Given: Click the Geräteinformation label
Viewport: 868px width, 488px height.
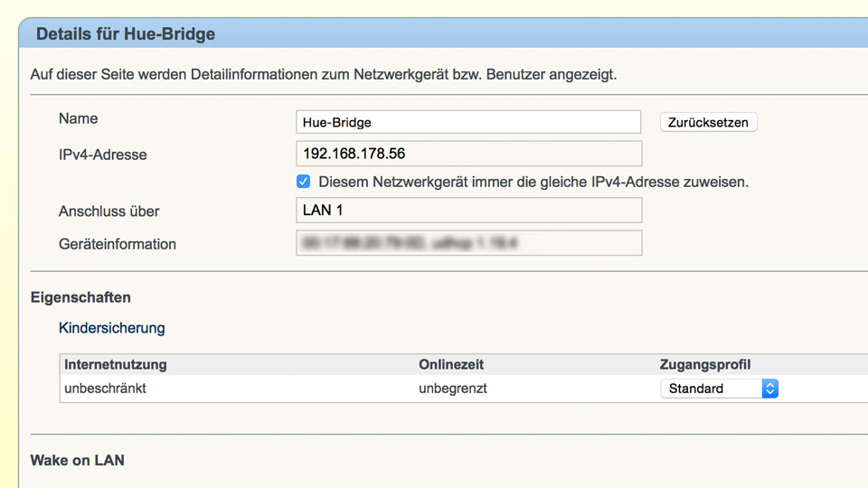Looking at the screenshot, I should [118, 244].
